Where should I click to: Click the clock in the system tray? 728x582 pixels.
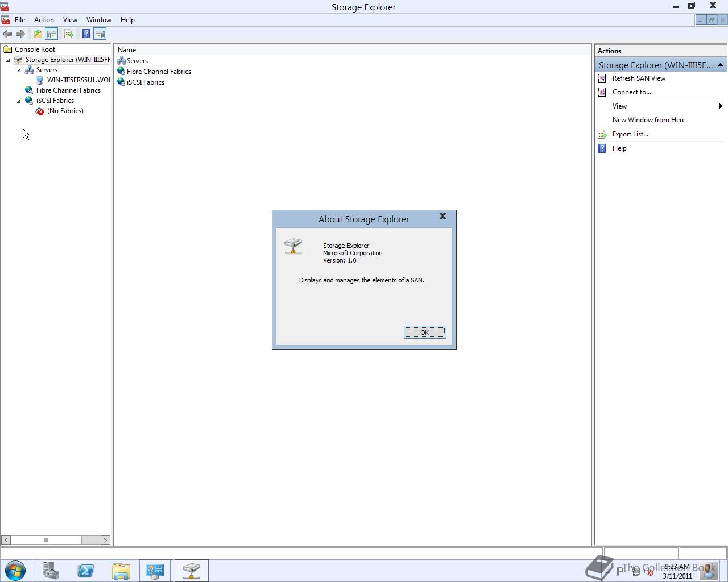pyautogui.click(x=677, y=571)
